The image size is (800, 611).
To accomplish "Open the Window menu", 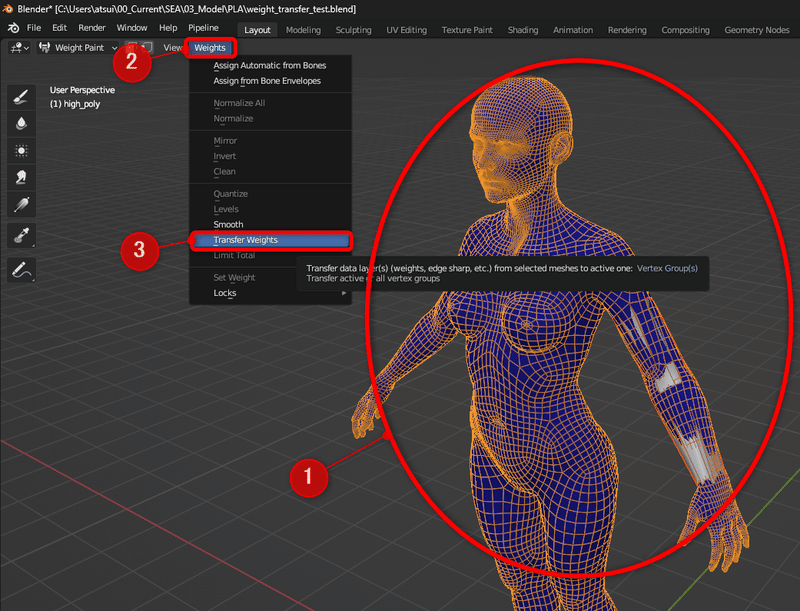I will coord(132,28).
